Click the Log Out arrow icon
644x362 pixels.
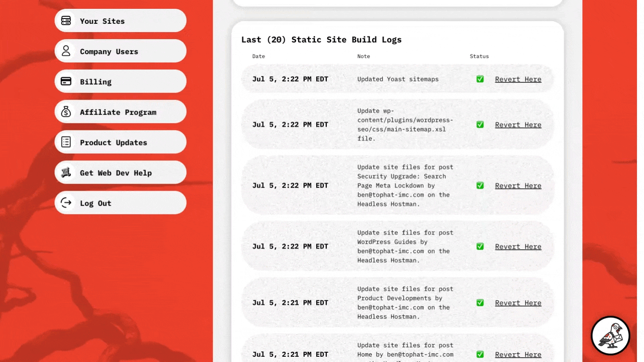tap(66, 203)
